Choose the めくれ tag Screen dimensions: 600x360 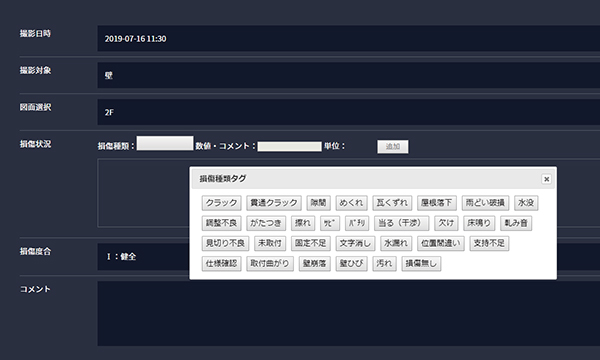351,203
